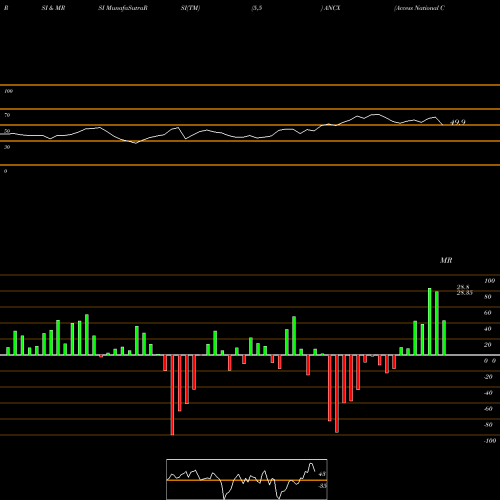Click the -60 axis label on MR panel

click(x=488, y=409)
